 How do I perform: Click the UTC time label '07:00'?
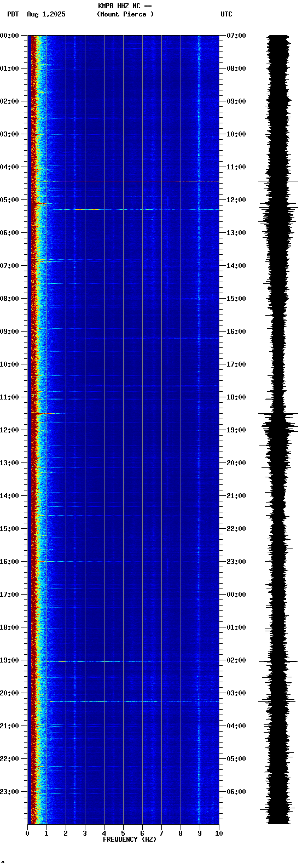236,36
